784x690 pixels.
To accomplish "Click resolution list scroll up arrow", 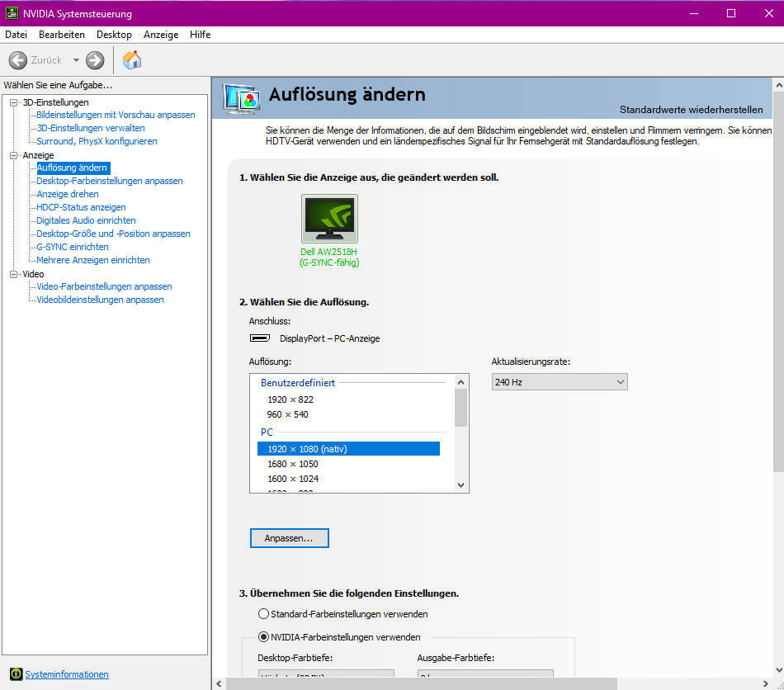I will 461,382.
